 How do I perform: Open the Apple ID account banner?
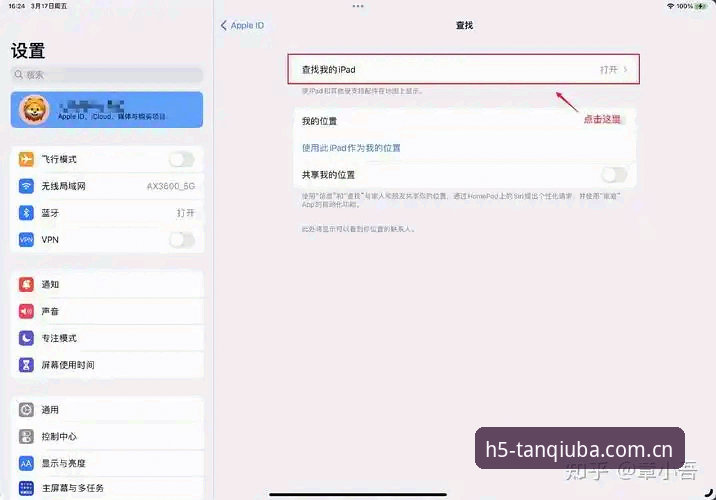point(107,110)
